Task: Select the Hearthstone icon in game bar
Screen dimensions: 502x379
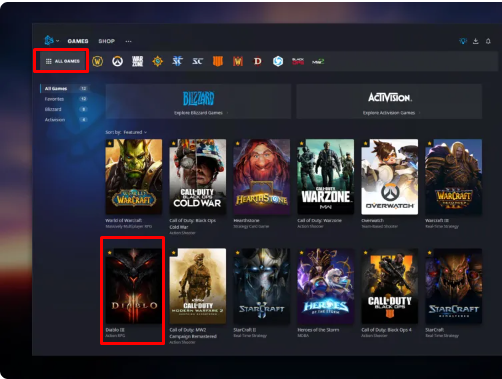Action: [x=157, y=61]
